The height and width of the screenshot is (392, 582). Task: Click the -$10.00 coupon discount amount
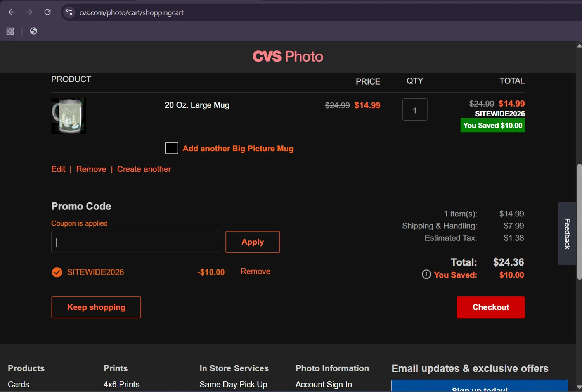[211, 272]
